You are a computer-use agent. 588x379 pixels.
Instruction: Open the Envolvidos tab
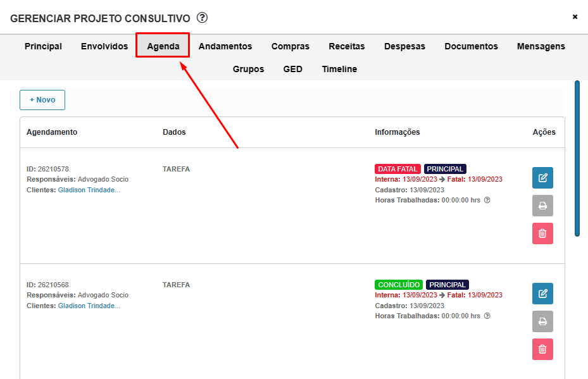[104, 46]
